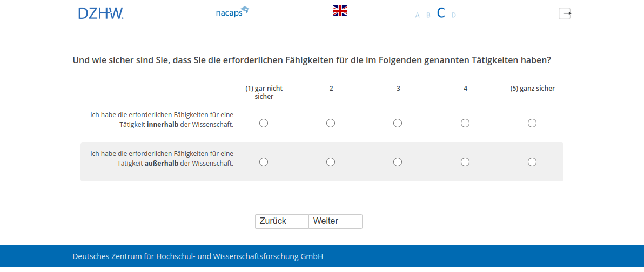
Task: Choose rating 2 for innerhalb der Wissenschaft
Action: pos(331,123)
